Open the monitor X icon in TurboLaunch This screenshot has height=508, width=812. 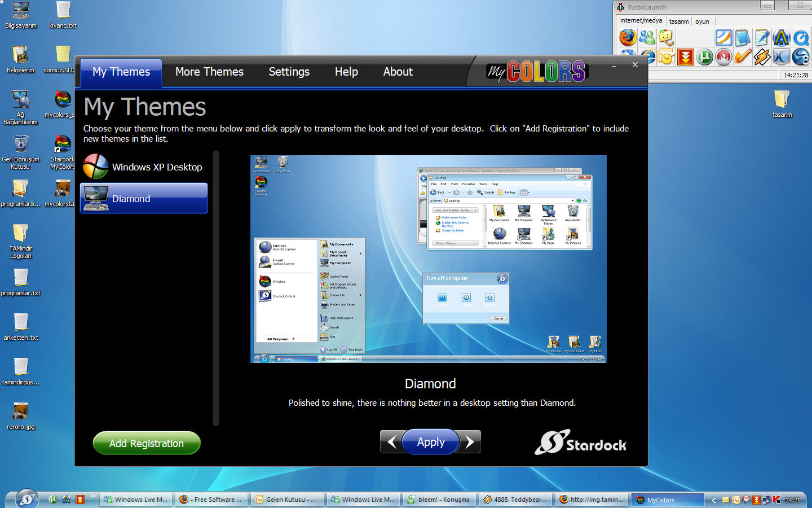pyautogui.click(x=782, y=57)
